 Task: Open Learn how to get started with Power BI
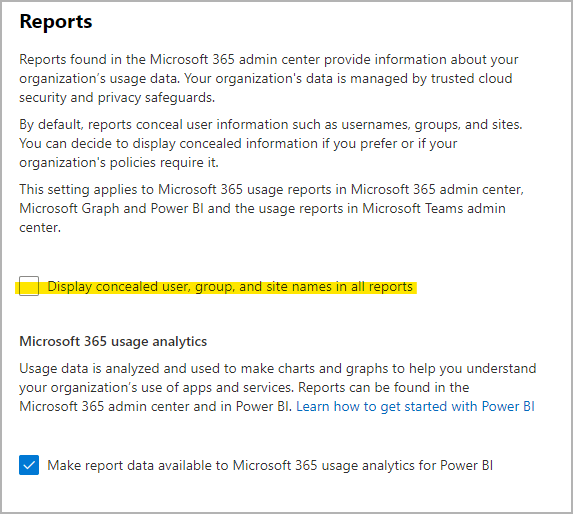[415, 406]
